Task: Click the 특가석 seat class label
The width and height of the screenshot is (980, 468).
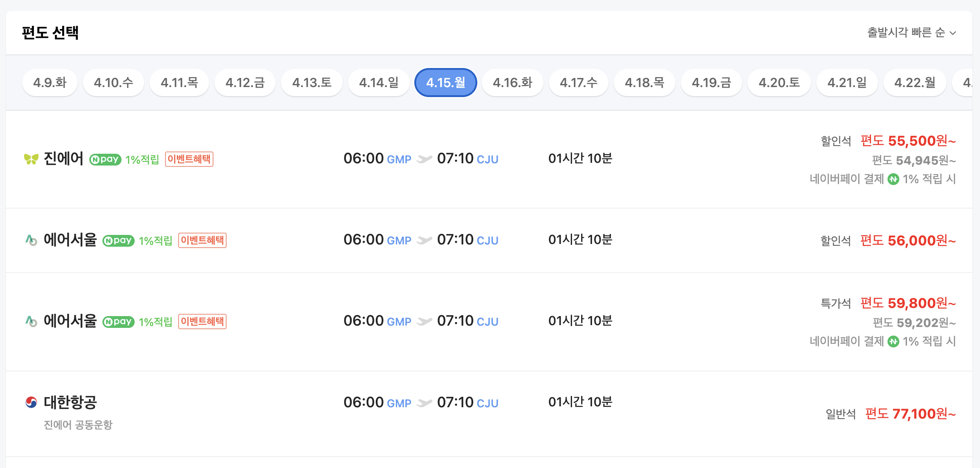Action: click(x=836, y=303)
